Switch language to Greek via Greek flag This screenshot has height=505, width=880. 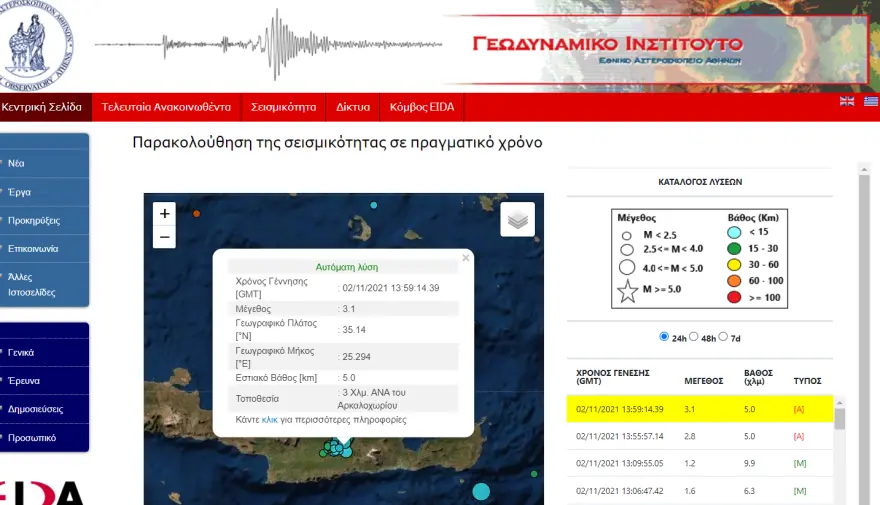pyautogui.click(x=871, y=101)
